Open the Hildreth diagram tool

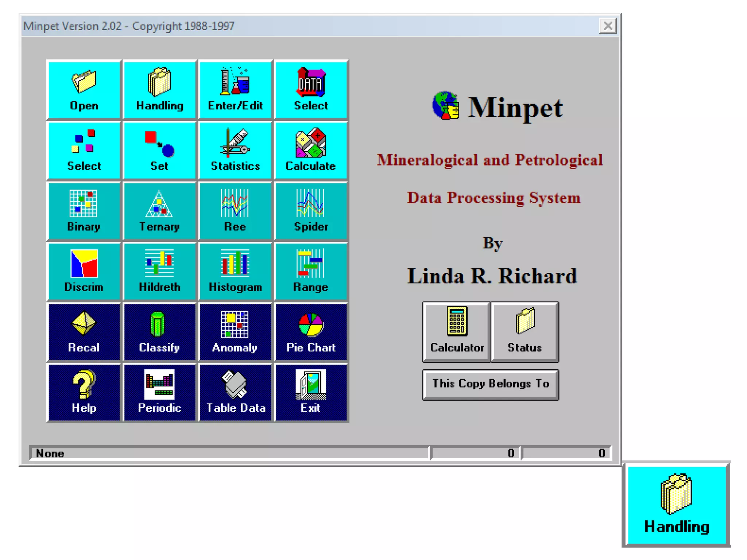point(159,272)
